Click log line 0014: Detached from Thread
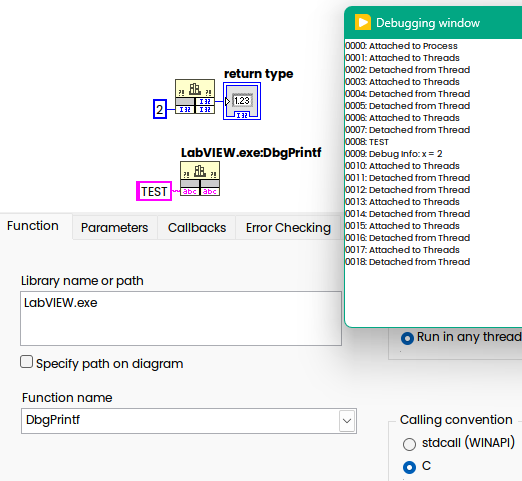 (408, 214)
